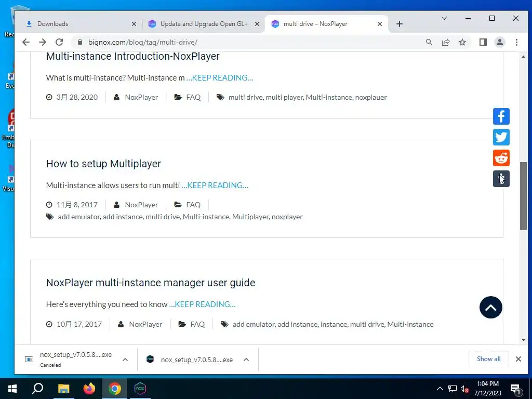Open the taskbar clock showing 1:04 PM

click(488, 389)
